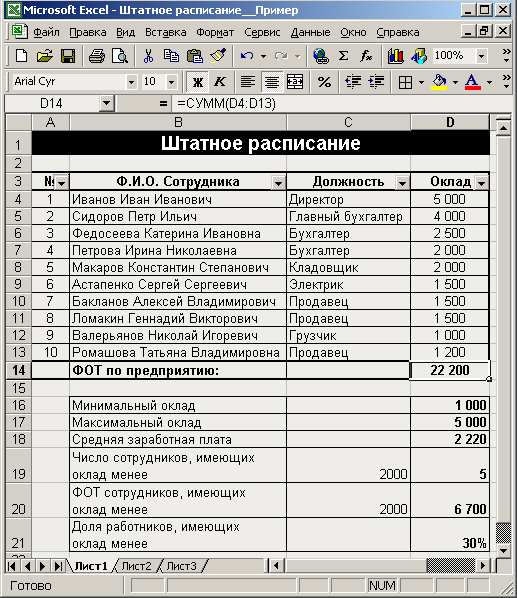Open the font size dropdown
Viewport: 517px width, 598px height.
[x=172, y=82]
